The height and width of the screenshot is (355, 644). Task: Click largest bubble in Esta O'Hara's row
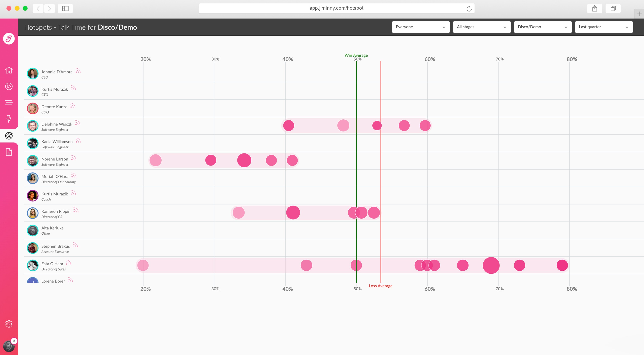491,265
